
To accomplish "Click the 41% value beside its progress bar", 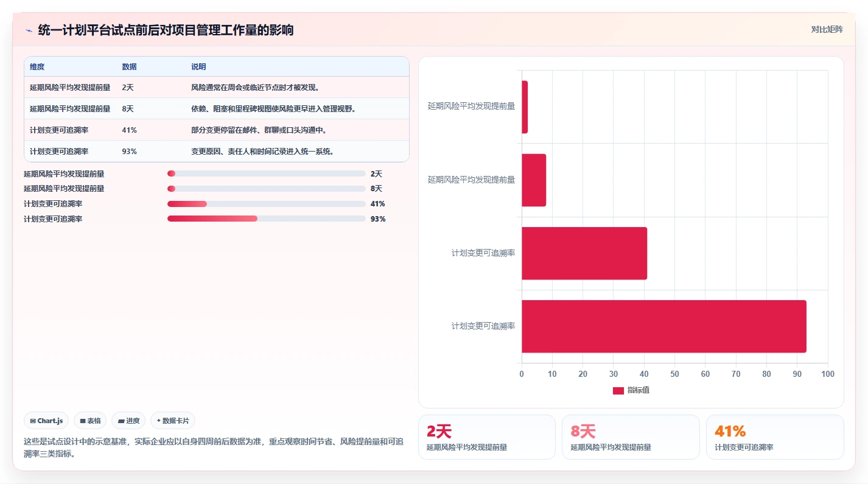I will (377, 204).
